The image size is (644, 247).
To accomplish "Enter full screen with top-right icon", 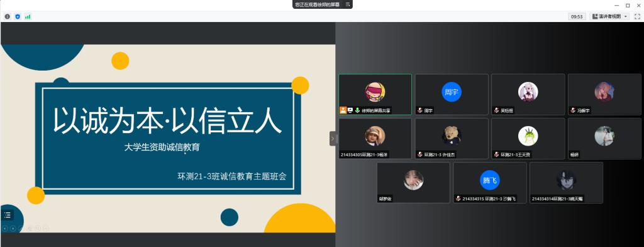I will tap(638, 16).
